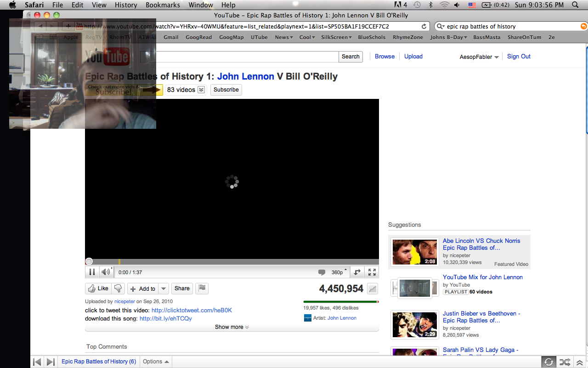Click the orange snapback arrow in search field

click(x=584, y=26)
